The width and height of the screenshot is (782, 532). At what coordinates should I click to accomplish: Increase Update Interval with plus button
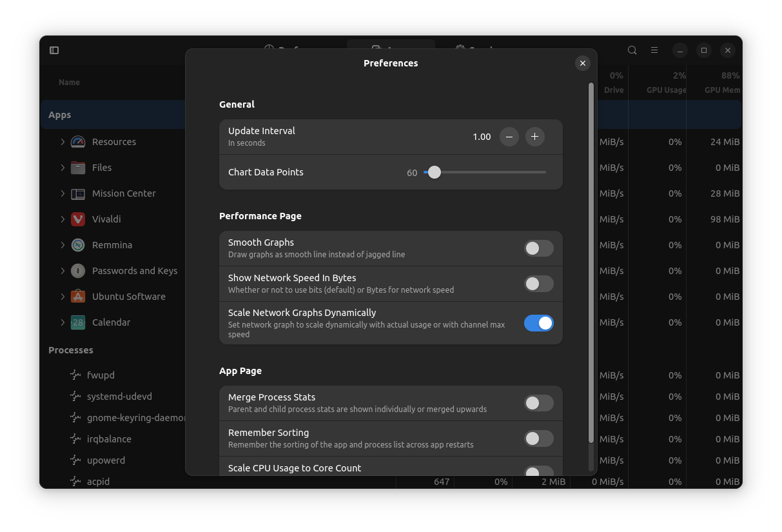pos(534,137)
